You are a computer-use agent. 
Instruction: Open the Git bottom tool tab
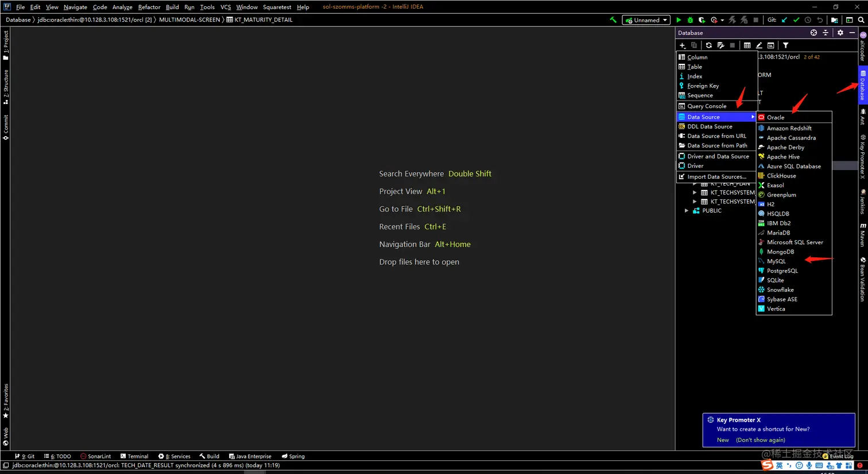[25, 456]
